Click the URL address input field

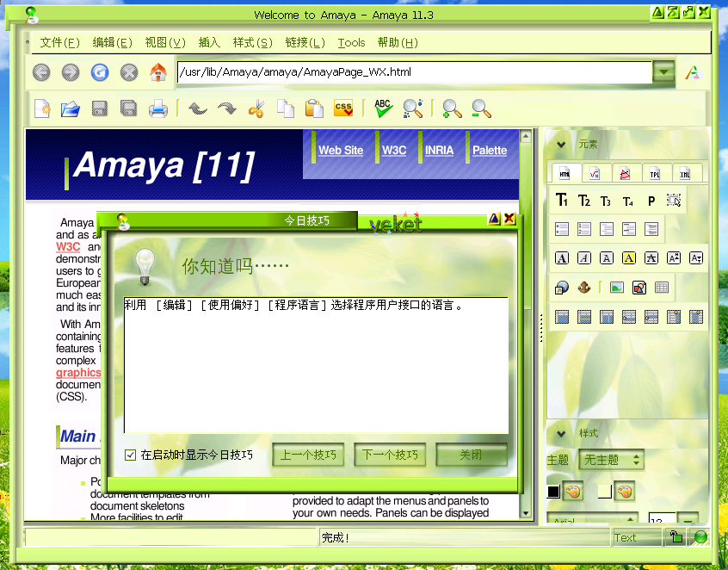[415, 72]
